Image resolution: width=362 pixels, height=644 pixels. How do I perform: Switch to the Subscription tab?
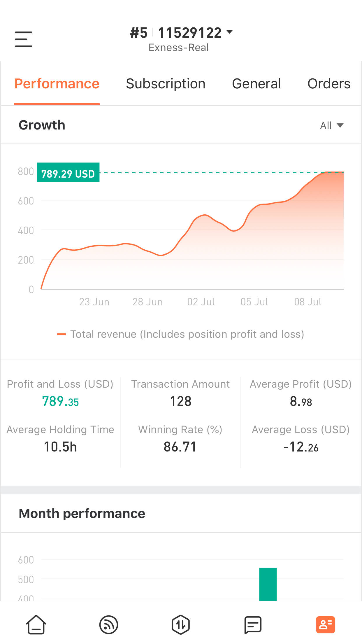click(x=166, y=84)
